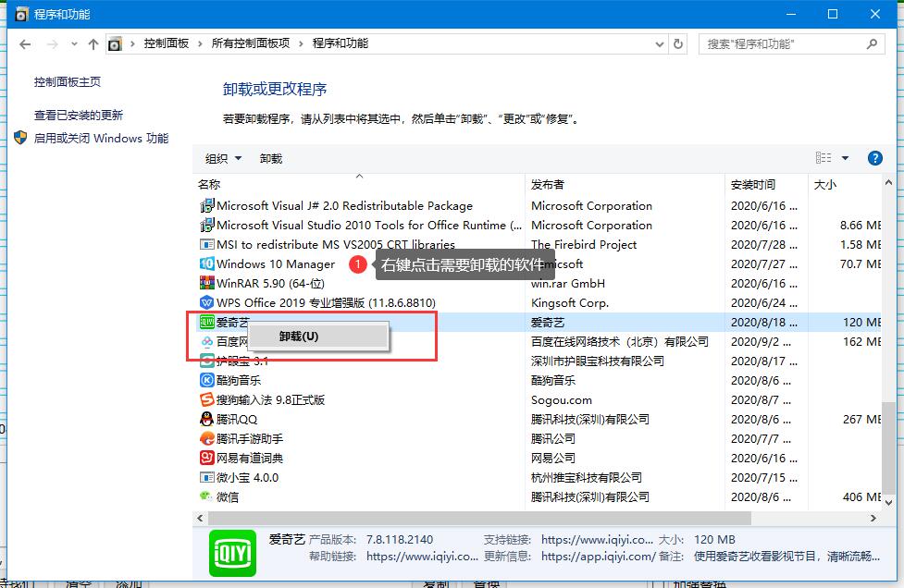Click the 搜狗输入法 icon

click(x=207, y=399)
